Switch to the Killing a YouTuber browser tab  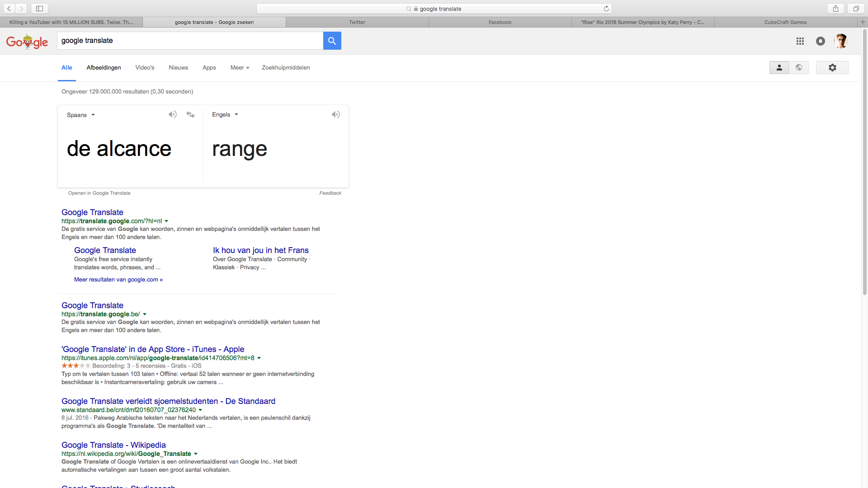point(71,22)
